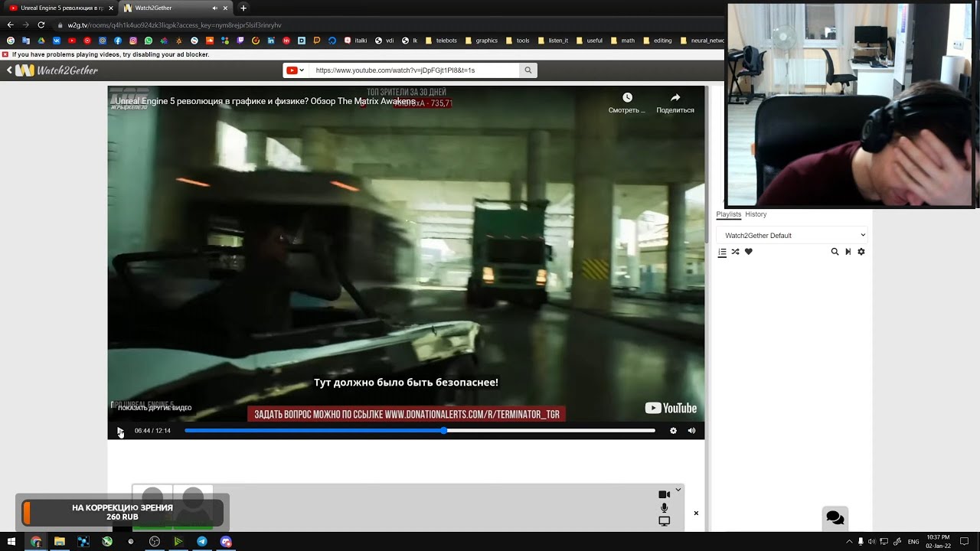Image resolution: width=980 pixels, height=551 pixels.
Task: Open the YouTube logo link in player
Action: click(671, 408)
